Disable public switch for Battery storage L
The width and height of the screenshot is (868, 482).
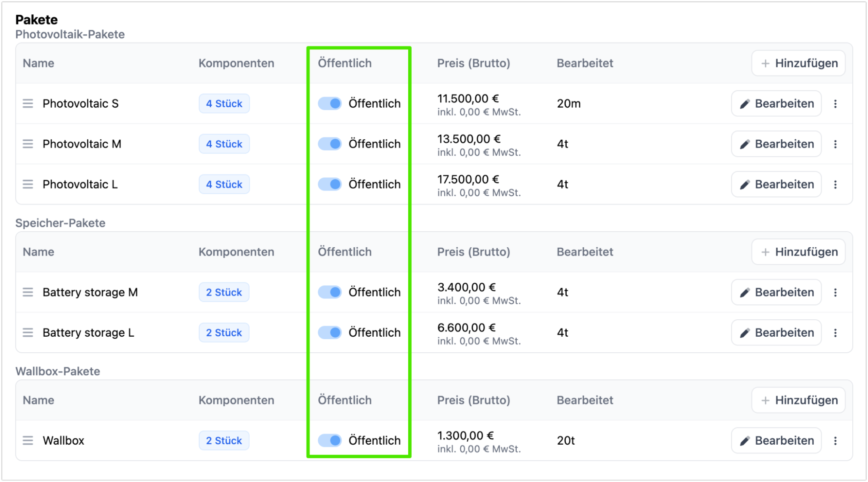click(x=330, y=333)
